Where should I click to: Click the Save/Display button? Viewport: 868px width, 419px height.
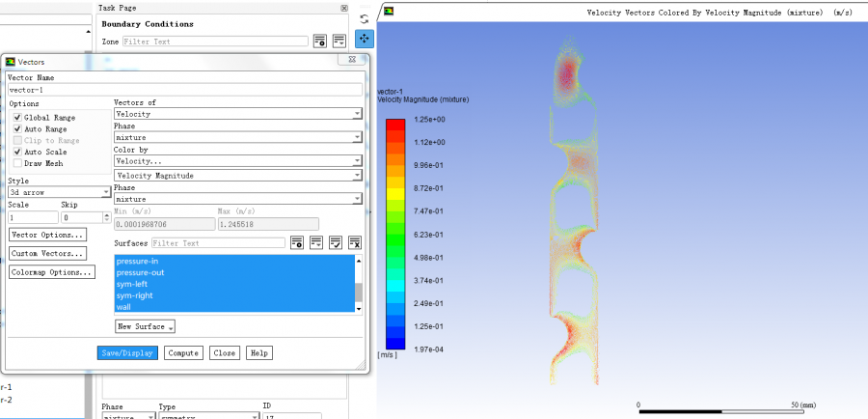(x=127, y=352)
